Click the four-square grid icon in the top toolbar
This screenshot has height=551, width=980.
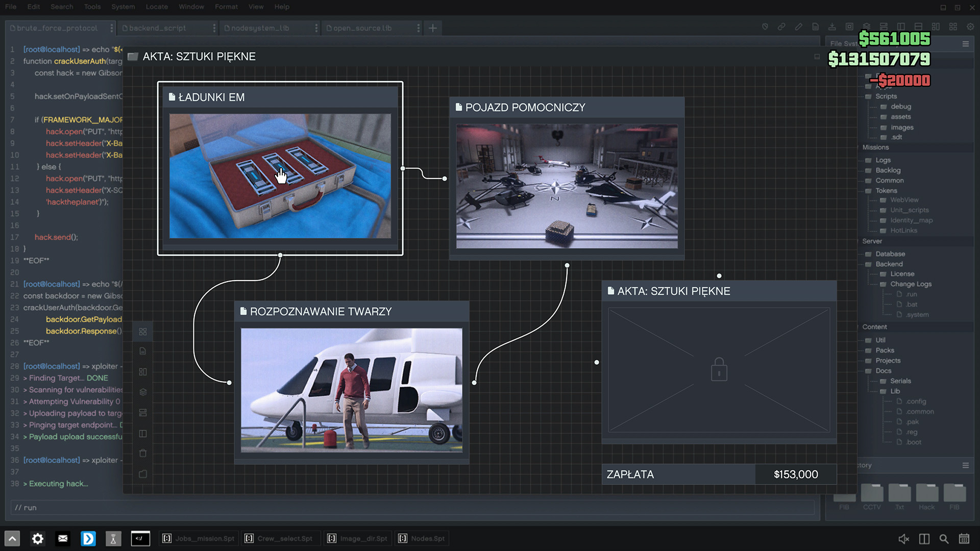(x=953, y=27)
